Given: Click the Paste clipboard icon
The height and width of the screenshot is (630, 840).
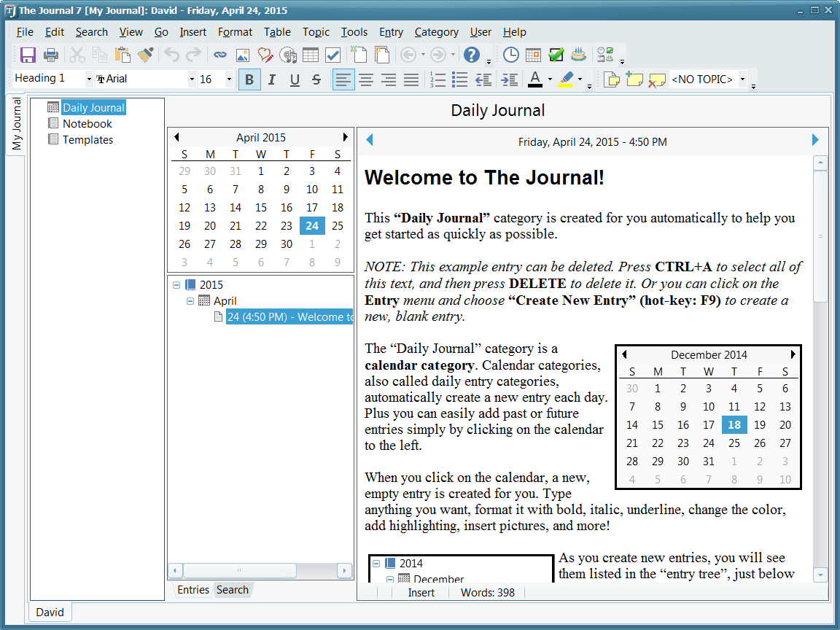Looking at the screenshot, I should point(122,55).
